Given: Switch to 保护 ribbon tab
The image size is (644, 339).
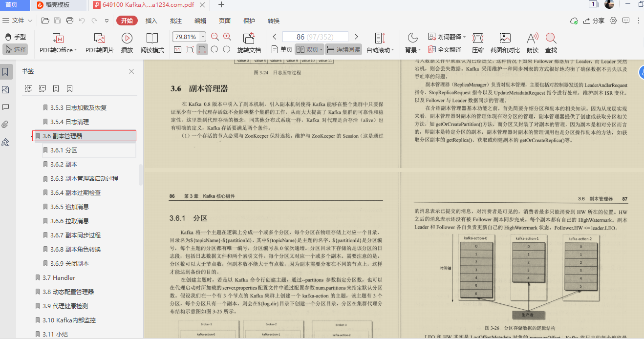Looking at the screenshot, I should pos(249,21).
